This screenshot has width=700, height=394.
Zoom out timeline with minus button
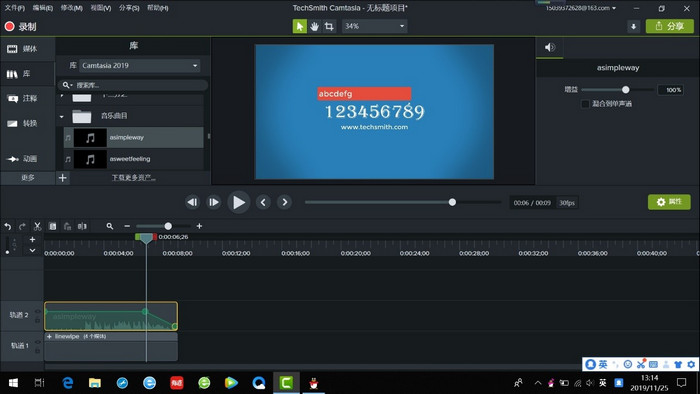click(127, 226)
